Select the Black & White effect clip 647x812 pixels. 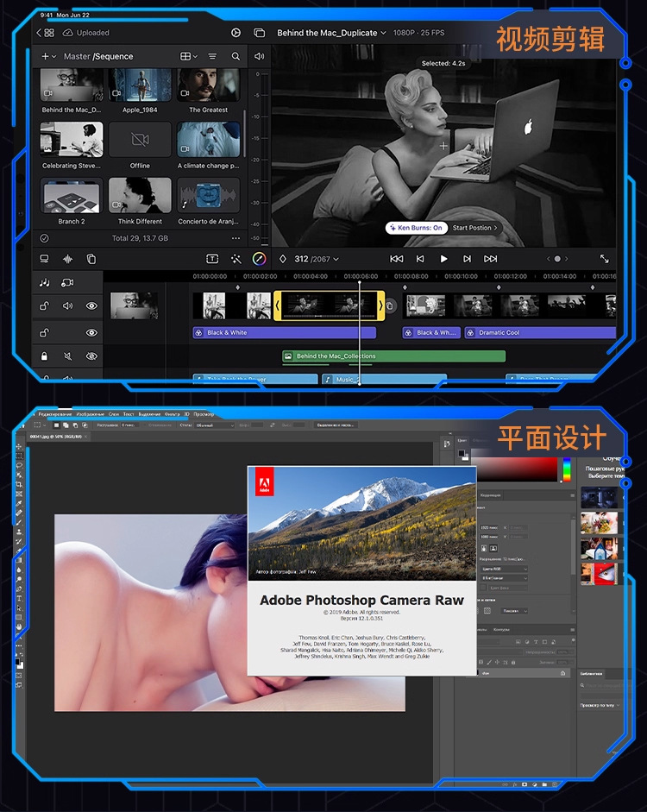coord(284,332)
